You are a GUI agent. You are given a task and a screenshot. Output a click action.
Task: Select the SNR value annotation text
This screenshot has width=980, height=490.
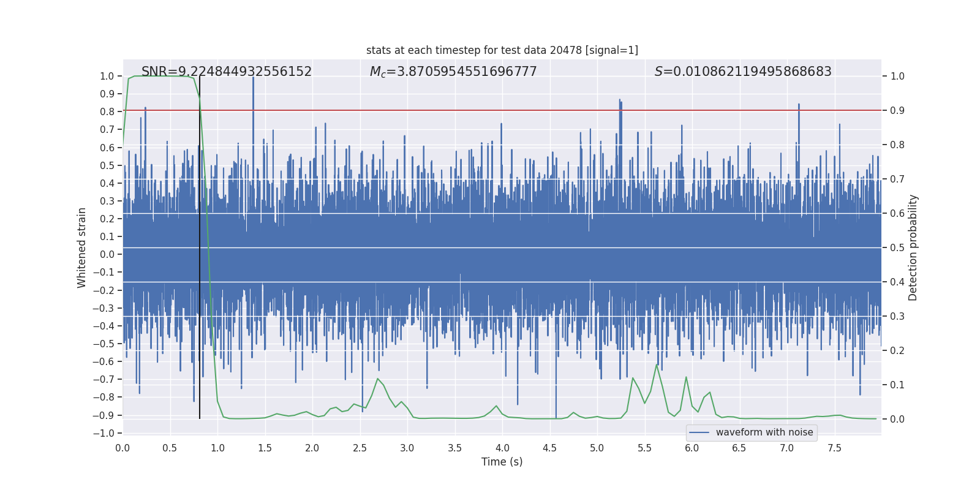[x=226, y=72]
